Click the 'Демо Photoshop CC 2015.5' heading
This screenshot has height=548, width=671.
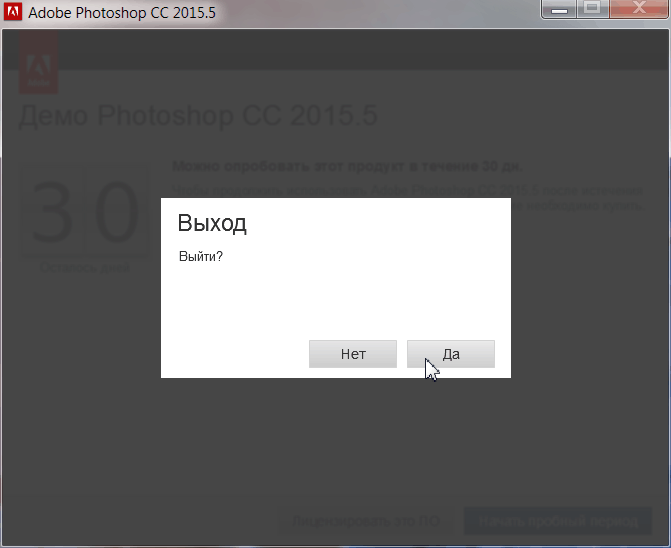[198, 116]
